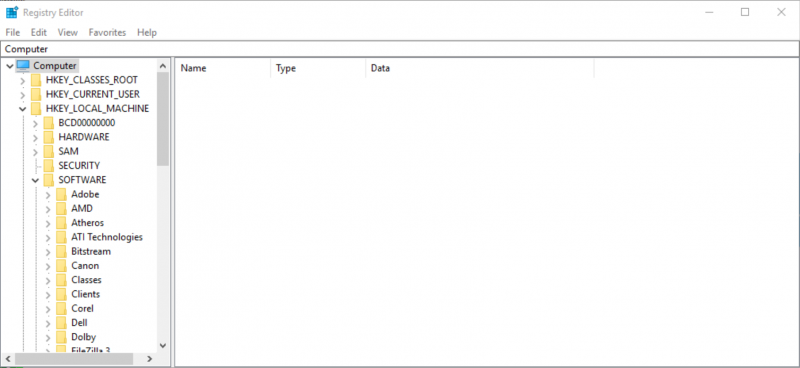This screenshot has height=368, width=800.
Task: Click the Data column header
Action: (x=480, y=68)
